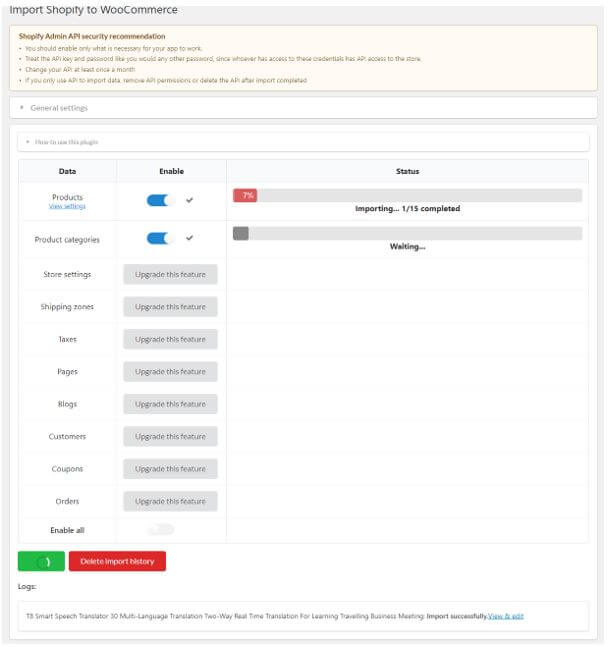
Task: Open Products View settings link
Action: pos(67,207)
